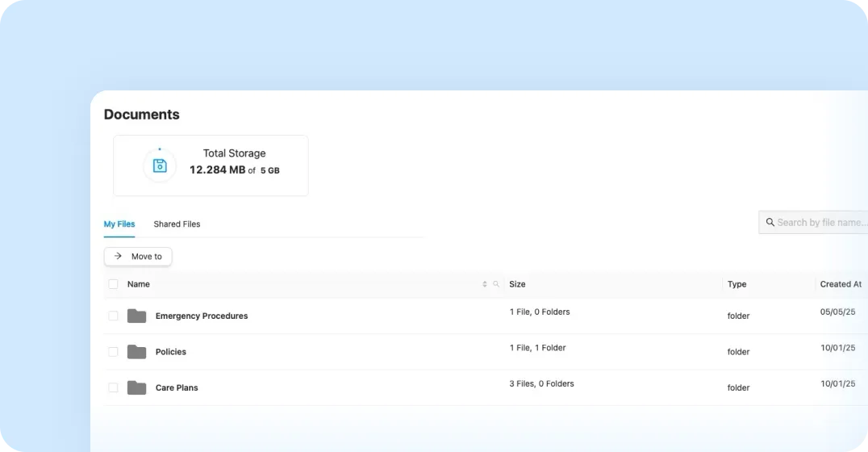Screen dimensions: 868x452
Task: Click the magnifier icon in search box
Action: [x=770, y=222]
